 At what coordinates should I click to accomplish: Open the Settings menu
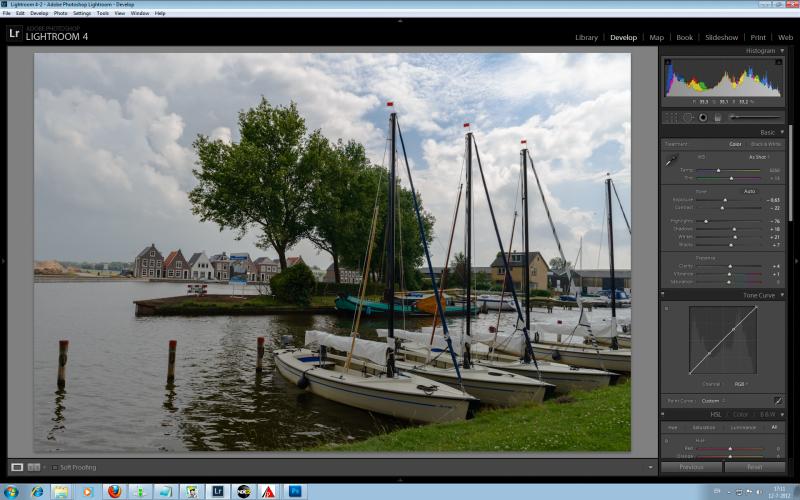[x=82, y=13]
